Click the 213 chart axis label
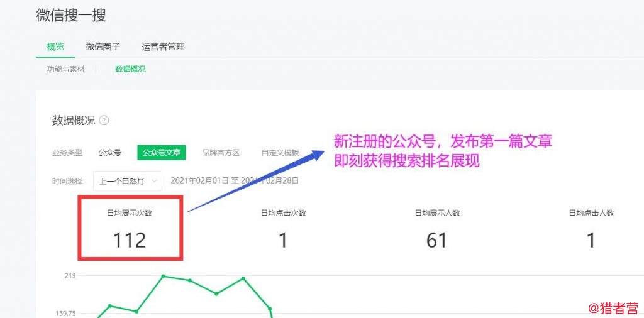The height and width of the screenshot is (318, 644). tap(70, 276)
